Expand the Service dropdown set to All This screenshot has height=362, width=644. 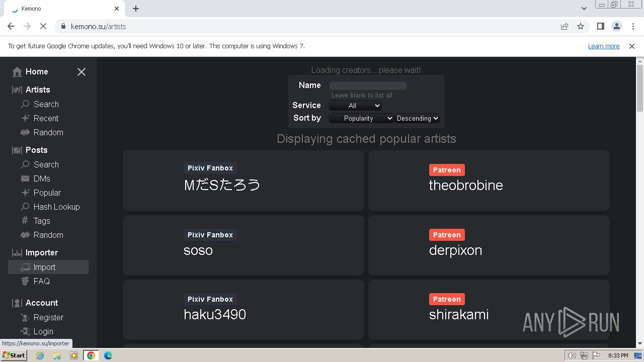[x=355, y=106]
